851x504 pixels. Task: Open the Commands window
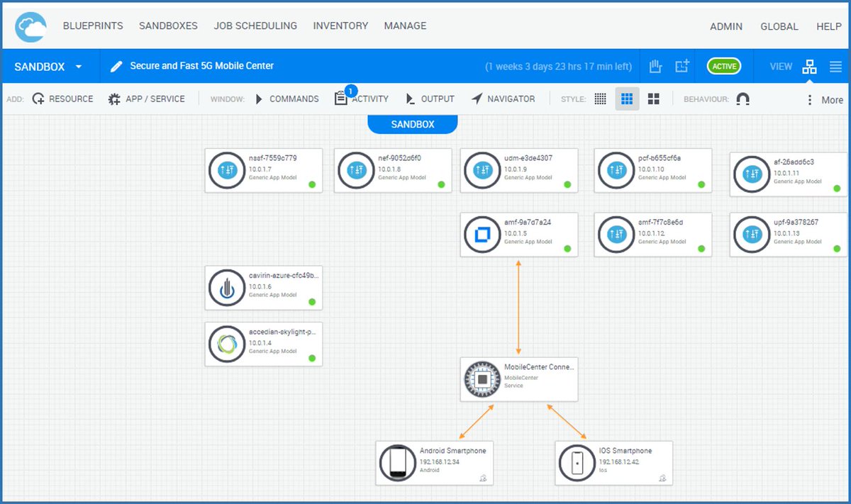point(287,99)
